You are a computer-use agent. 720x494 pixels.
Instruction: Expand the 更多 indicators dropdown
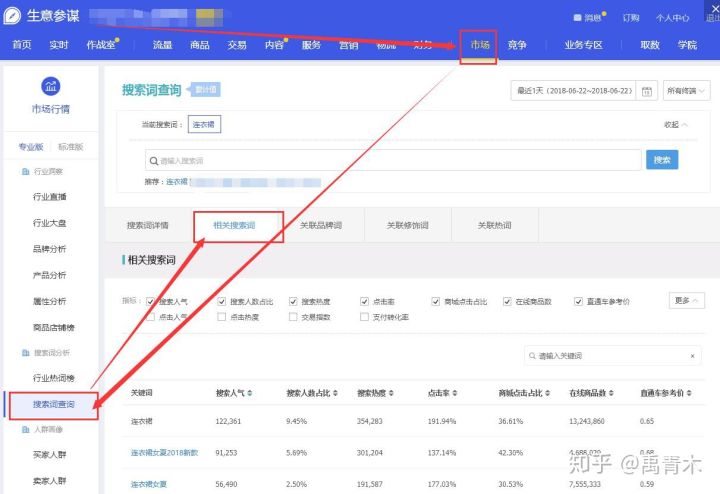(686, 300)
